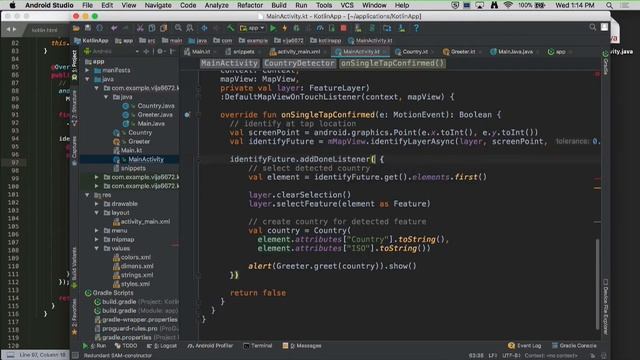Image resolution: width=640 pixels, height=360 pixels.
Task: Click the macOS Spotlight search icon
Action: click(x=609, y=5)
